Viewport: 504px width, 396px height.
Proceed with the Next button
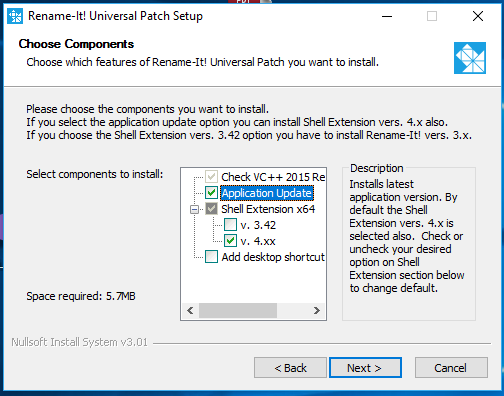(365, 368)
